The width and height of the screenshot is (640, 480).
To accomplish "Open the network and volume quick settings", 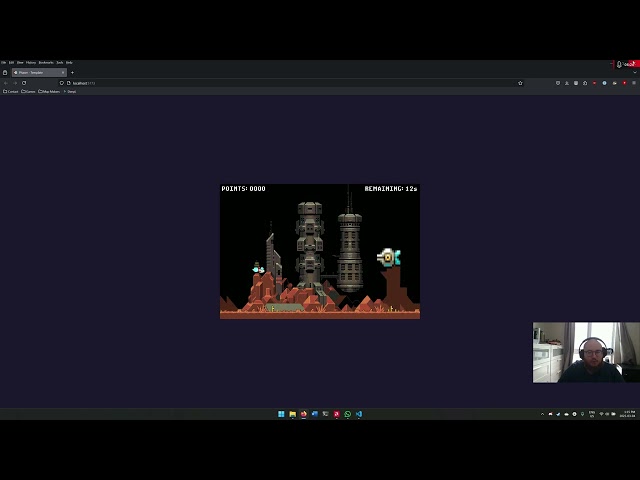I will click(x=607, y=414).
